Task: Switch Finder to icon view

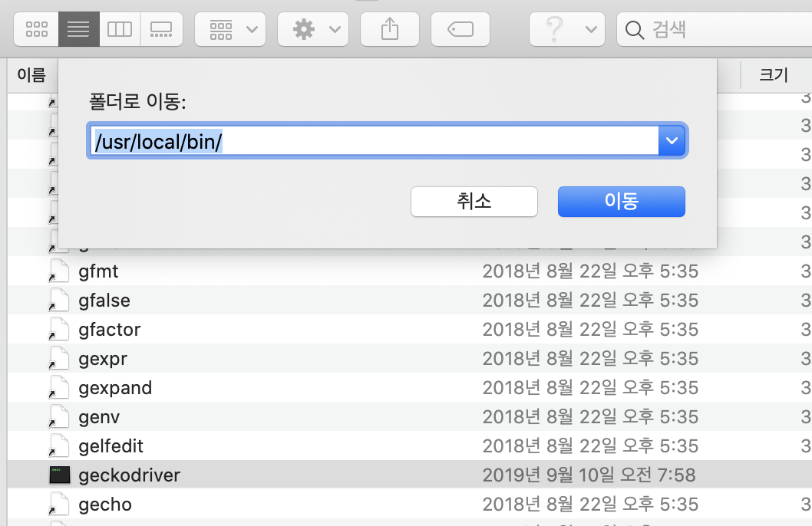Action: click(x=36, y=29)
